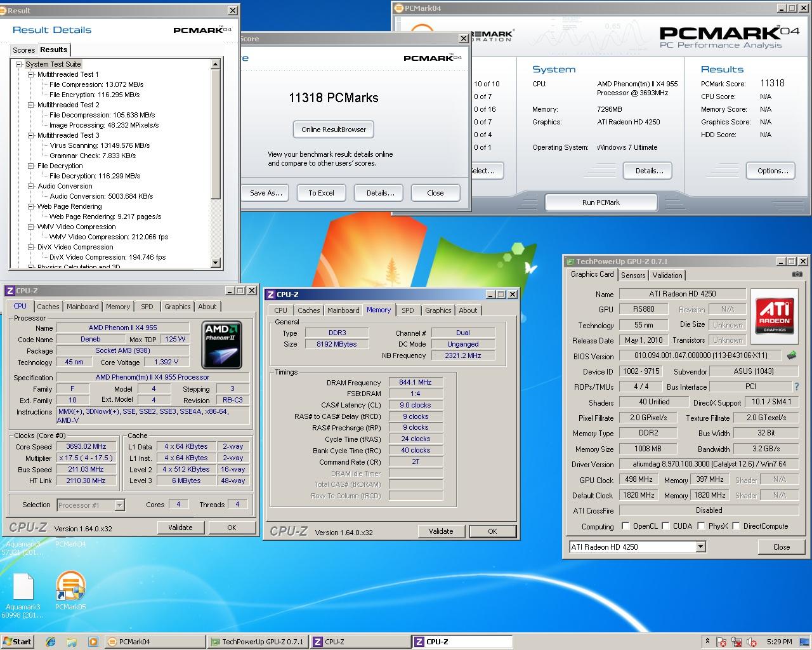812x650 pixels.
Task: Collapse Multithreaded Test 3 node
Action: [x=30, y=135]
